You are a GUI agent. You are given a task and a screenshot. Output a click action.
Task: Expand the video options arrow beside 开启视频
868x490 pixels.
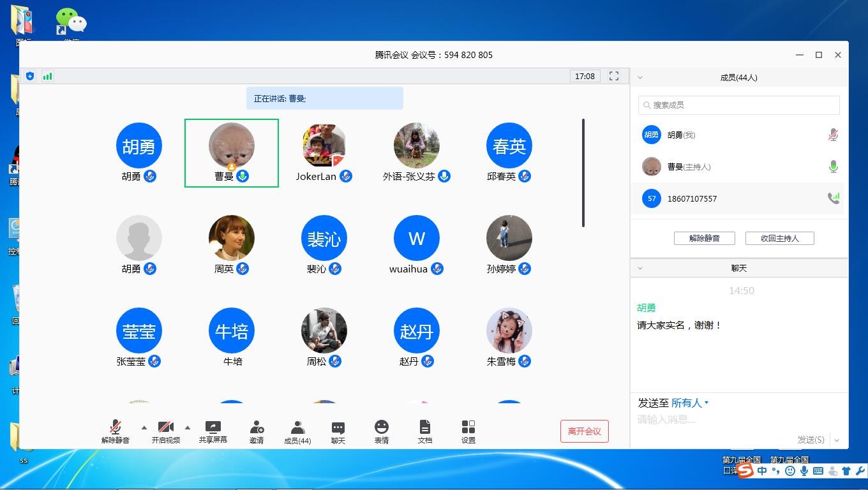188,427
